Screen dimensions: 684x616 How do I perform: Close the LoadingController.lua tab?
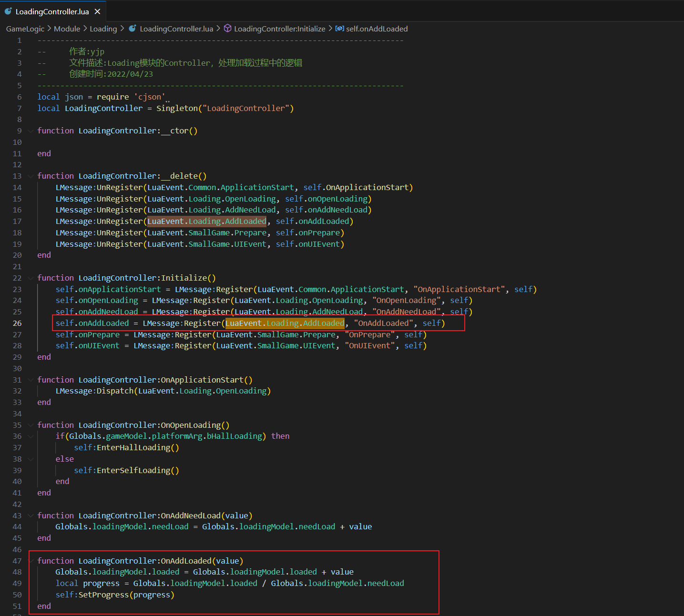pos(97,11)
